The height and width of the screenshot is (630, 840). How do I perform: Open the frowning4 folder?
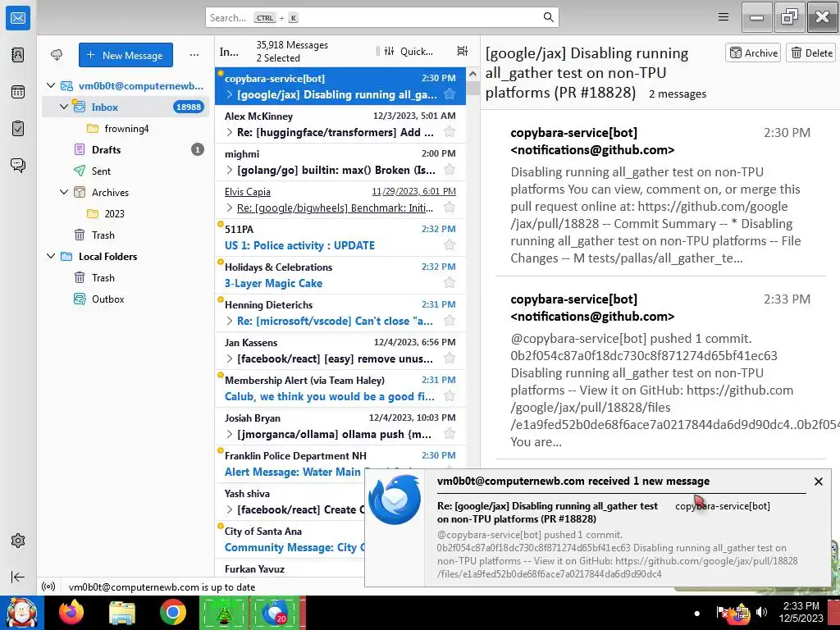click(x=126, y=128)
